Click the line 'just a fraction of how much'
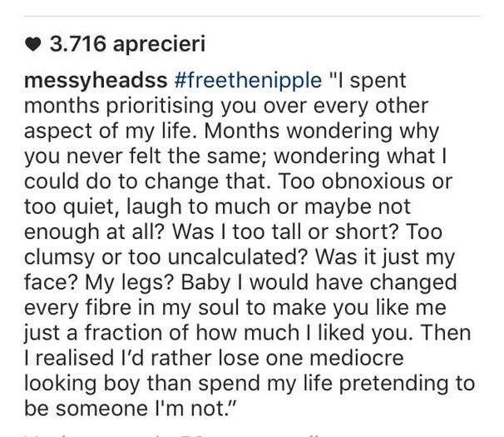 [x=161, y=333]
